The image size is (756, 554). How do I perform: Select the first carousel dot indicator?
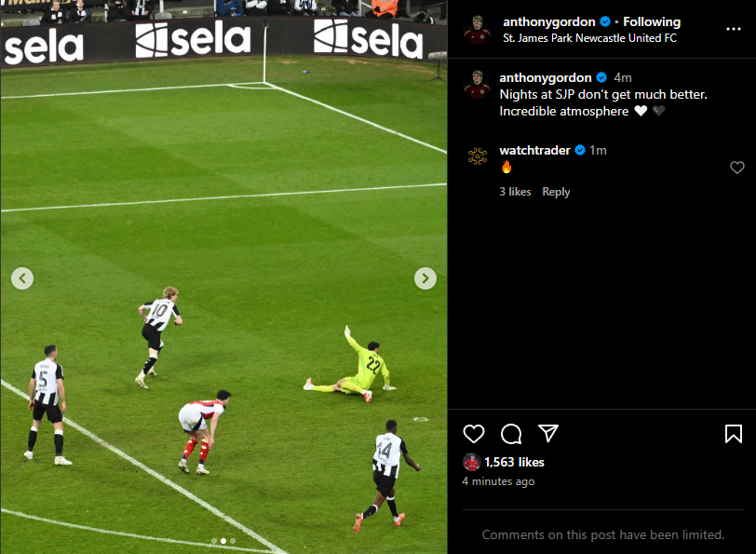[214, 541]
